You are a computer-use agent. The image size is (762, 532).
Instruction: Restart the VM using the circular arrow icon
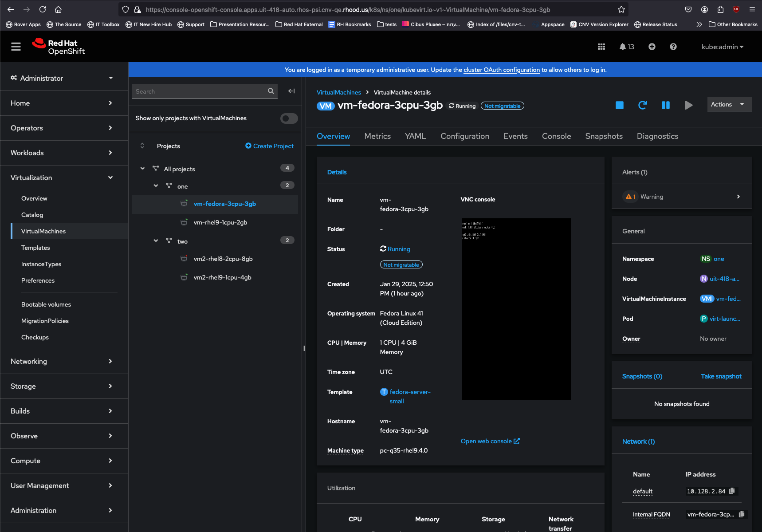[642, 105]
